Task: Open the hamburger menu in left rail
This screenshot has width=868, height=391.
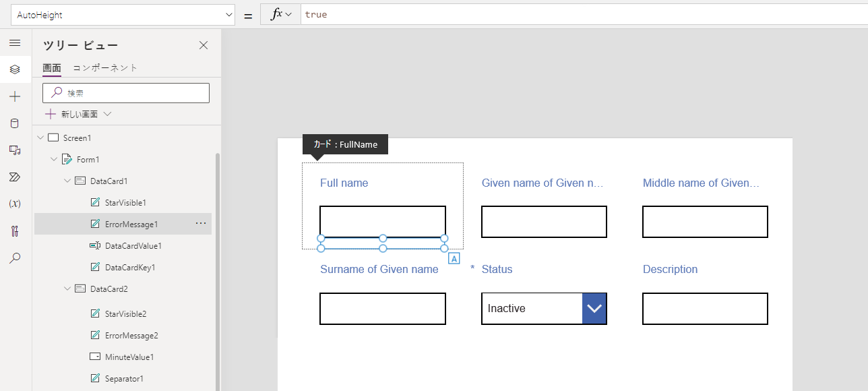Action: coord(15,43)
